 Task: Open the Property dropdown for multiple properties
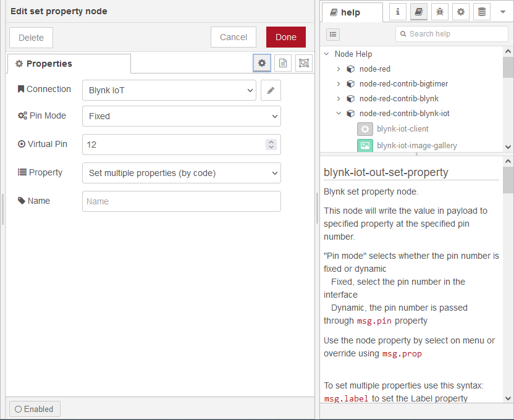(x=182, y=173)
